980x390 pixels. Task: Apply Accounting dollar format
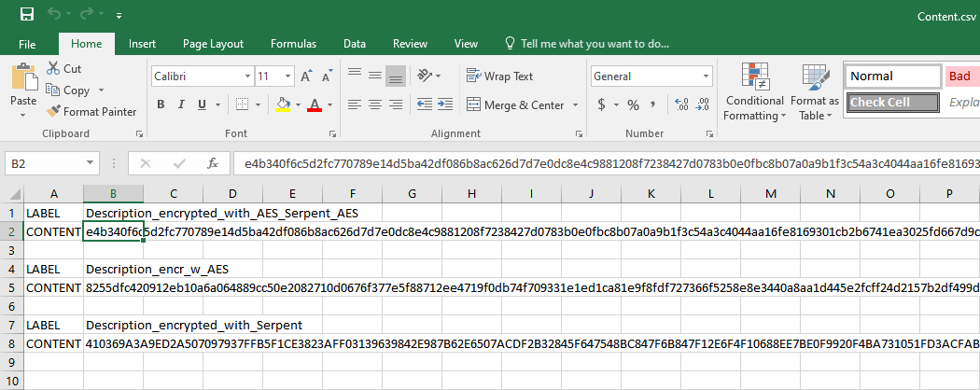coord(601,104)
